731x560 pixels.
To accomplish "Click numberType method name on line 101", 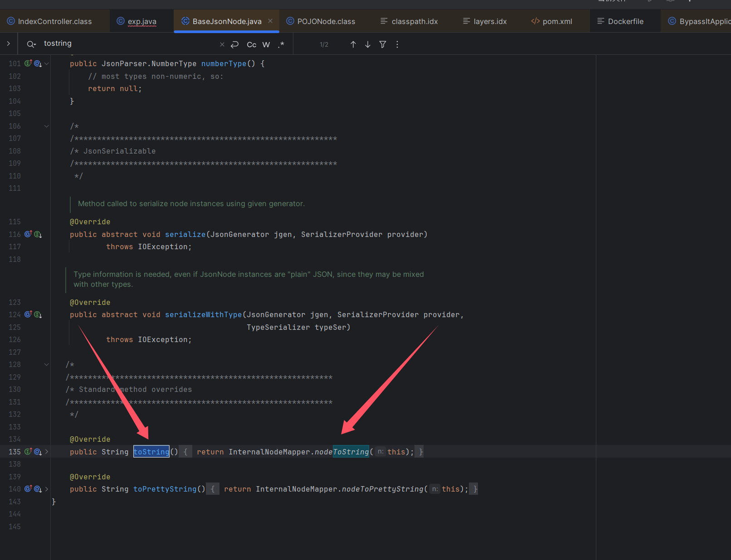I will tap(224, 63).
